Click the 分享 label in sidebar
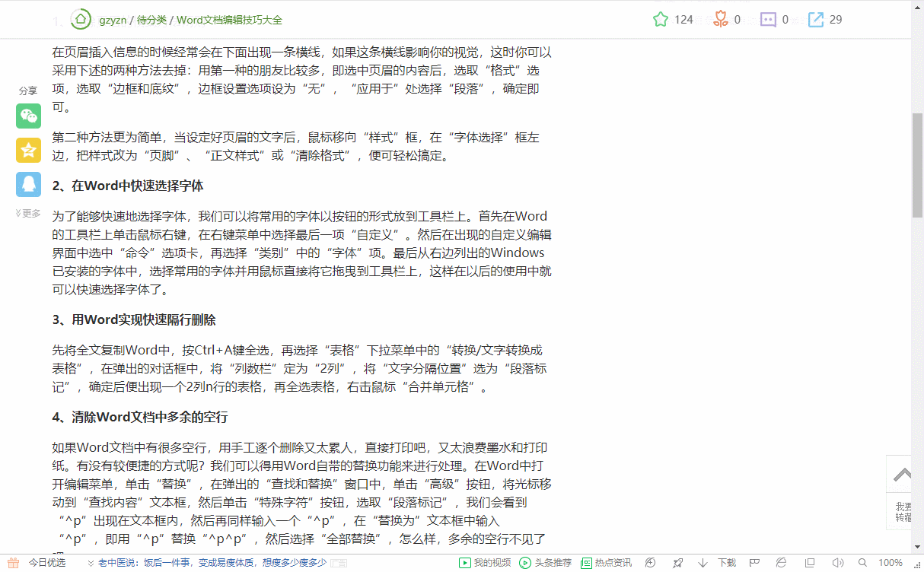The image size is (924, 572). pos(28,91)
